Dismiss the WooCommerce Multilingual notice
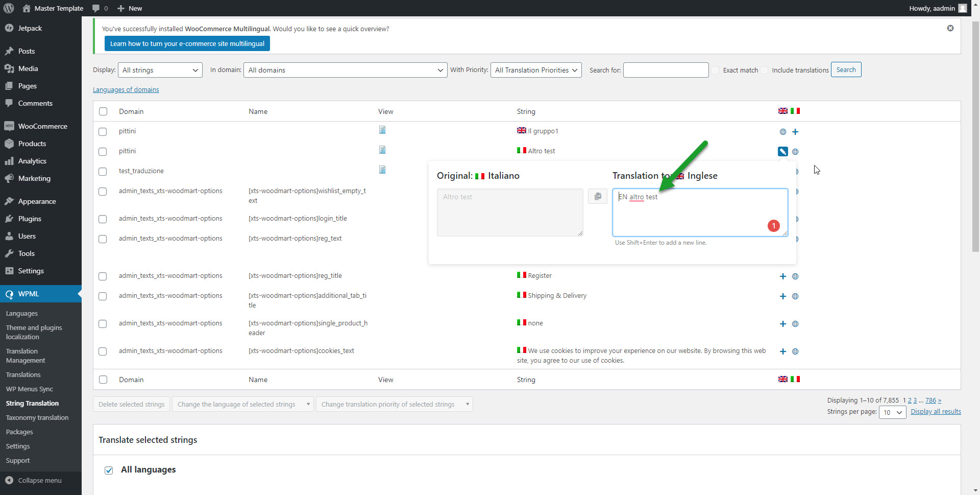 (950, 28)
